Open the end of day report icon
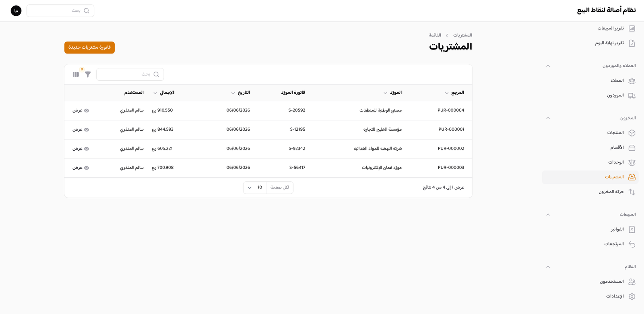644x314 pixels. pyautogui.click(x=632, y=43)
